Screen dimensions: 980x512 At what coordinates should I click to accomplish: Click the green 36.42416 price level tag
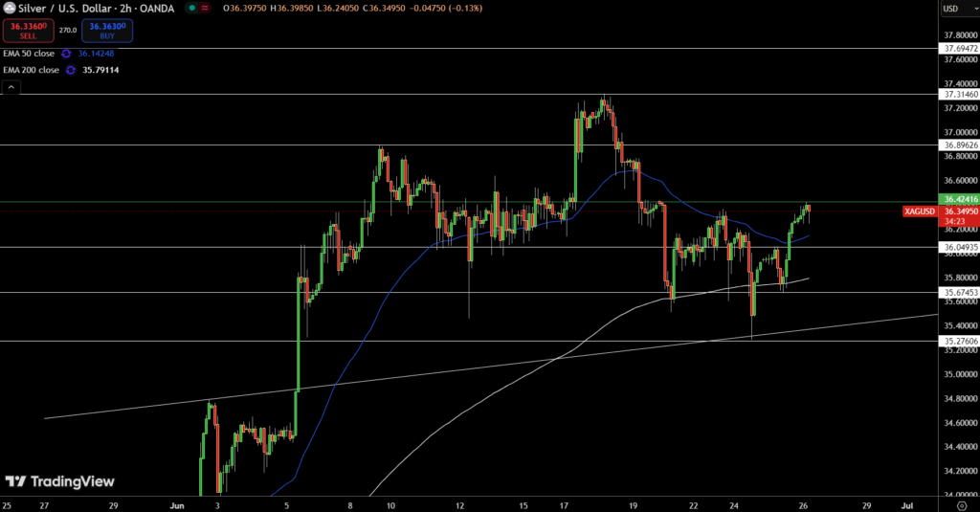click(x=960, y=200)
